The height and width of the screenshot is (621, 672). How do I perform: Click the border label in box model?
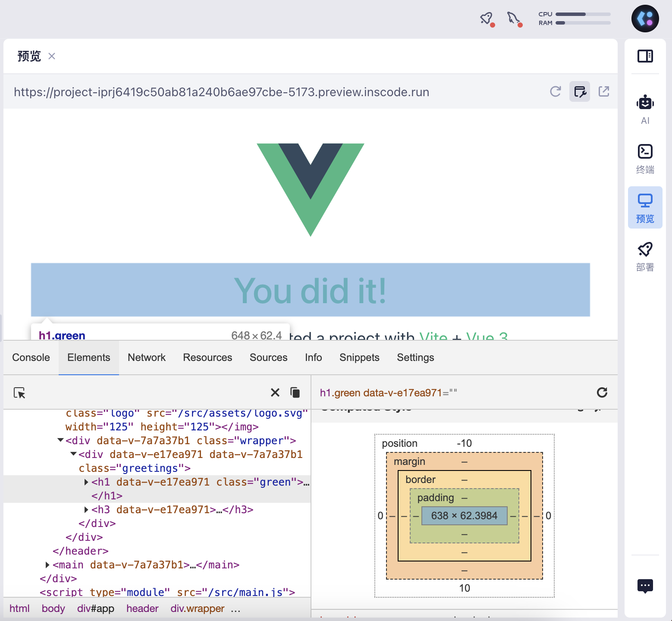click(421, 480)
